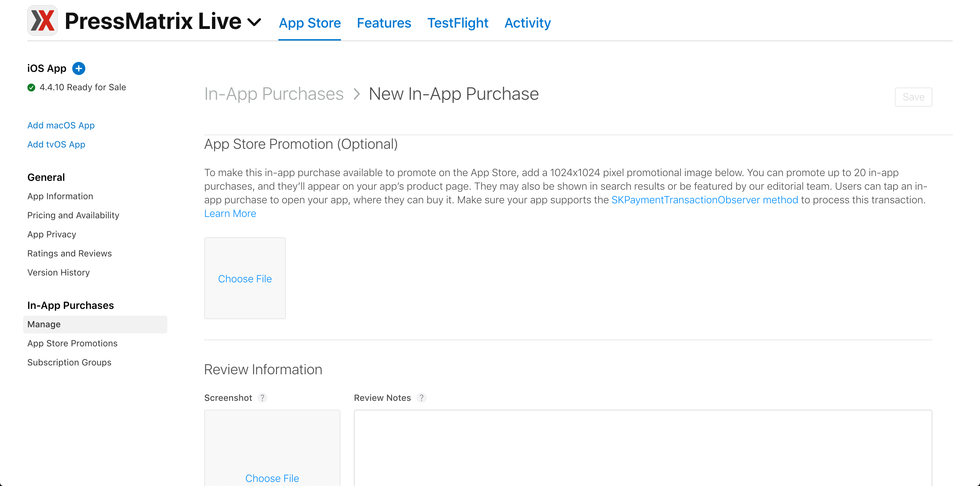The width and height of the screenshot is (980, 486).
Task: Click the In-App Purchases sidebar heading
Action: point(70,305)
